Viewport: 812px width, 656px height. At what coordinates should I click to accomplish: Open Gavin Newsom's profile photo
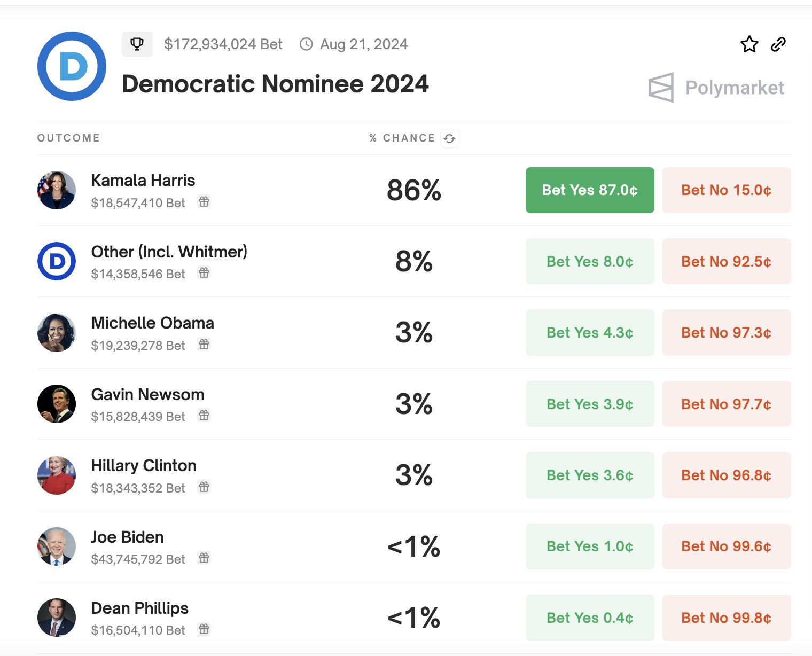(57, 404)
